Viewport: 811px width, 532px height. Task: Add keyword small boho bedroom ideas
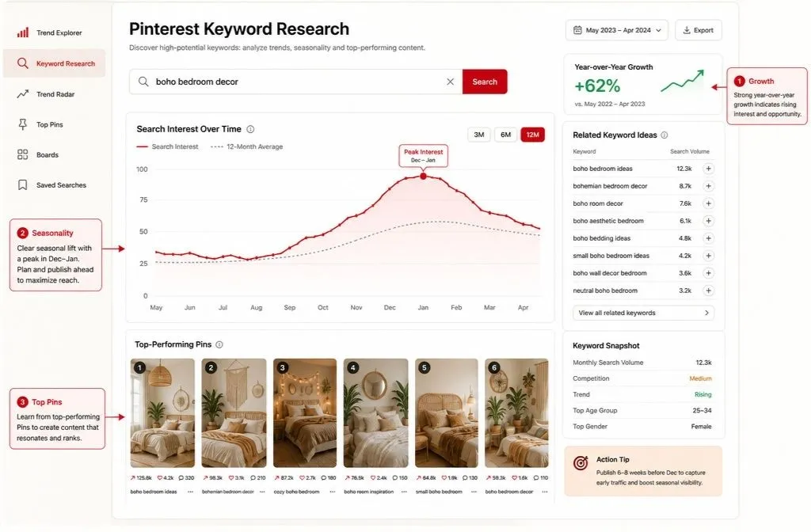[708, 256]
